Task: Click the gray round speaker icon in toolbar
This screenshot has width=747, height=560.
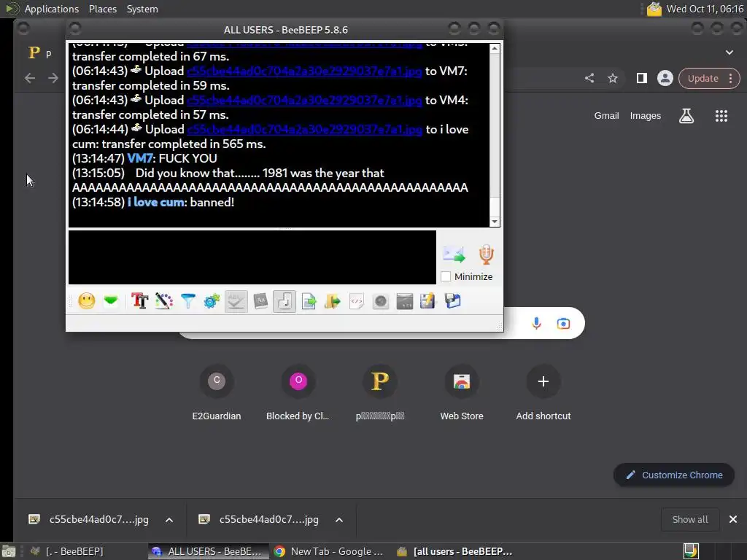Action: pos(381,301)
